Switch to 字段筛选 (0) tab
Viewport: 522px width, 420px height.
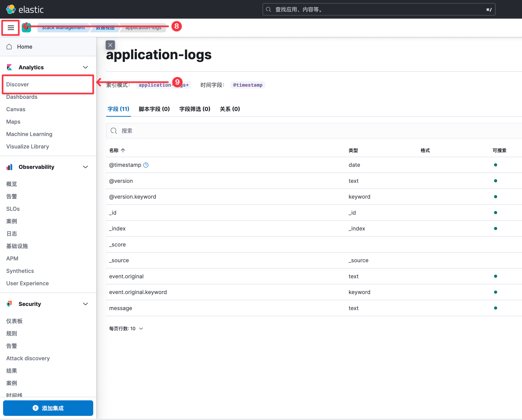pos(195,109)
